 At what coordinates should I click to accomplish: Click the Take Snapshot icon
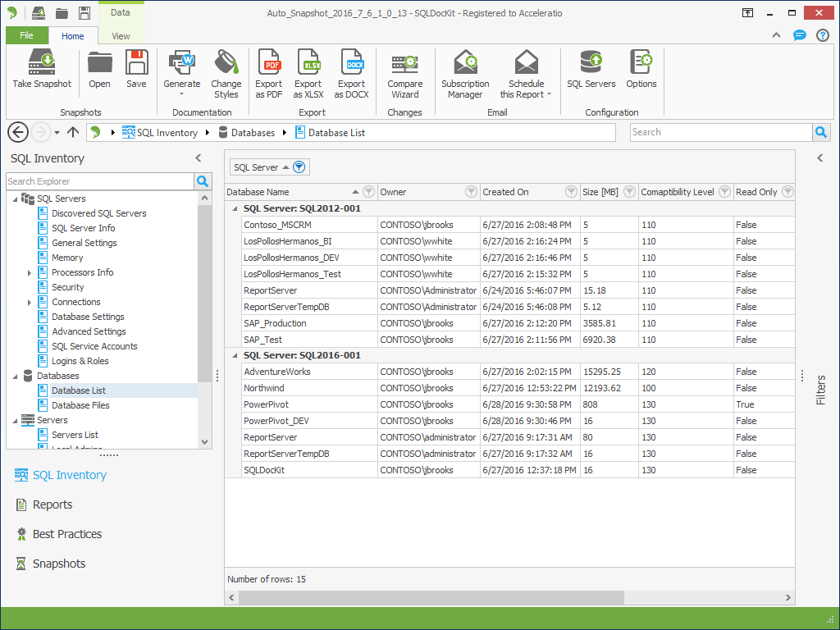tap(42, 63)
